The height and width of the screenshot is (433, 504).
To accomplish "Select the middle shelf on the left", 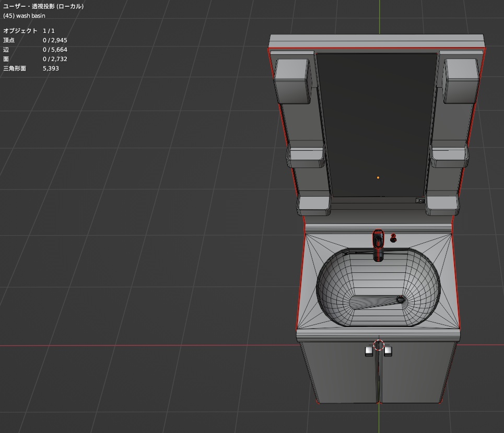I will tap(306, 156).
